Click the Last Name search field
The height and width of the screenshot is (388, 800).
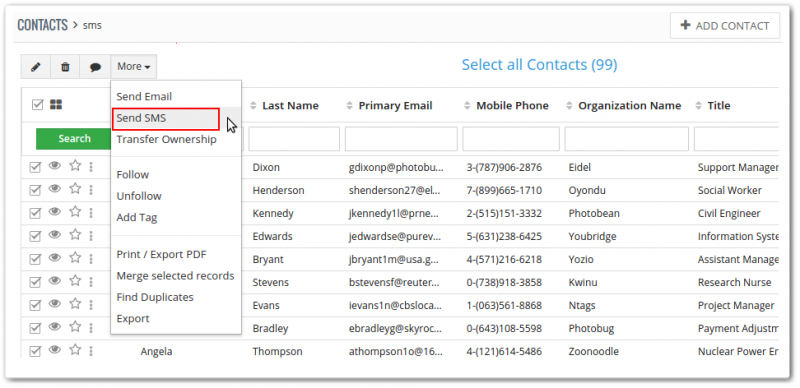point(294,139)
